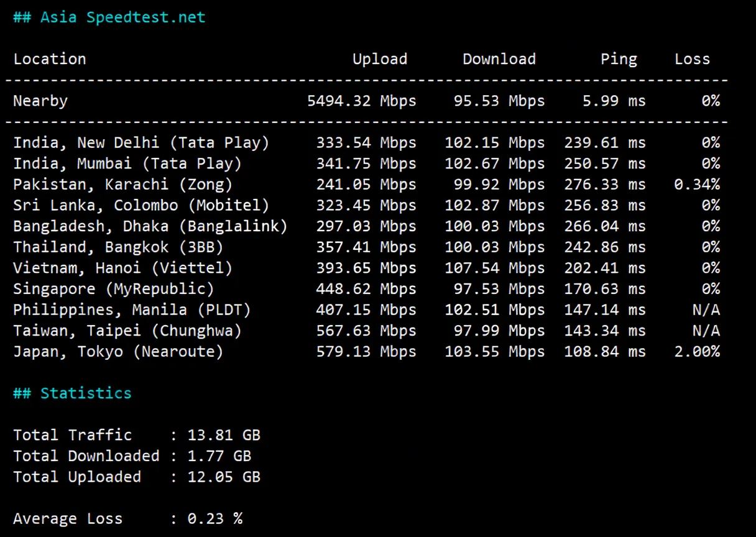Select average loss value 0.23 %
Viewport: 756px width, 537px height.
(x=215, y=518)
